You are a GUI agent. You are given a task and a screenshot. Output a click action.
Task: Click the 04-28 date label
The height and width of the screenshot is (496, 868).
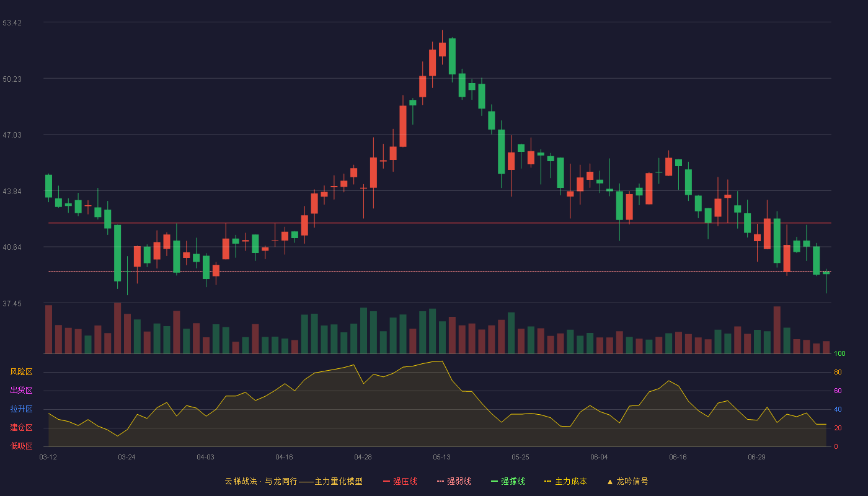(363, 457)
